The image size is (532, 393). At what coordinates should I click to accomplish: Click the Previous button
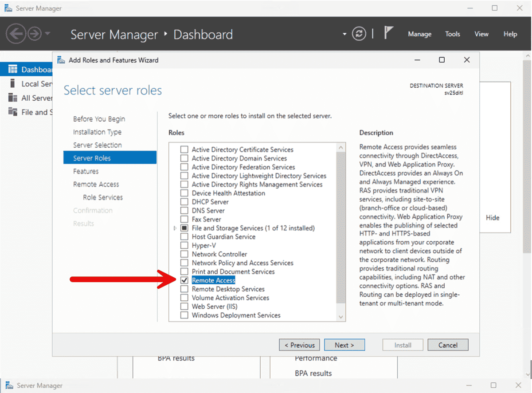coord(299,345)
